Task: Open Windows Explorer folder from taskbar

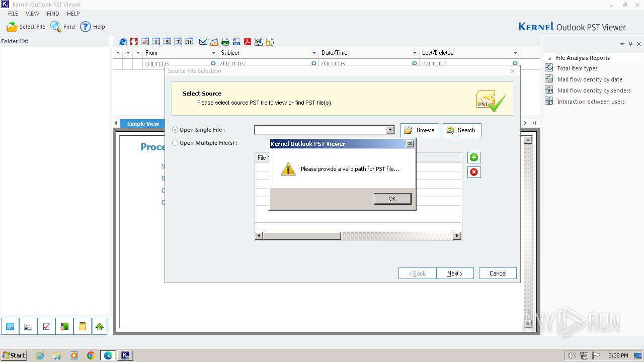Action: click(x=57, y=355)
